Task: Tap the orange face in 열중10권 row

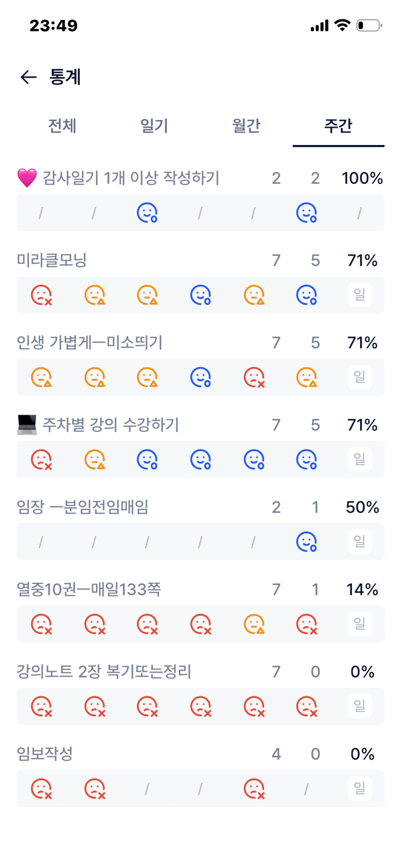Action: click(254, 624)
